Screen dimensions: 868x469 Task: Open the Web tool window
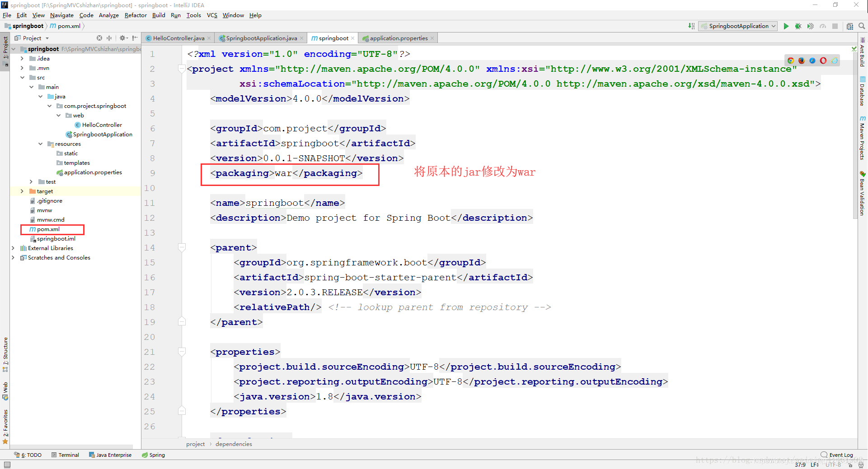point(5,391)
